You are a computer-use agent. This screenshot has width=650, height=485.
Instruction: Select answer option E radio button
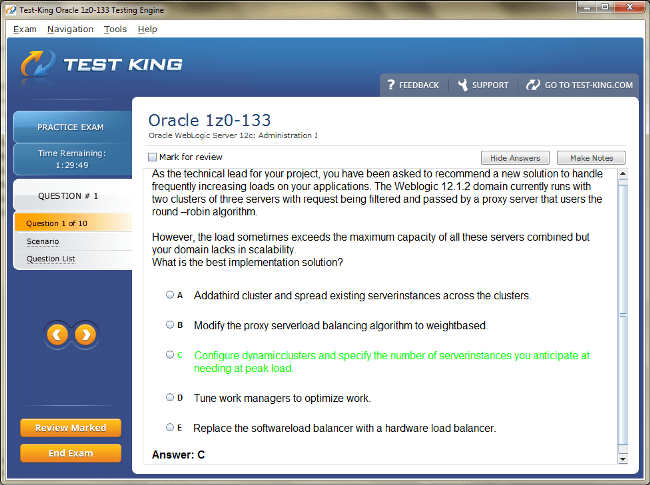tap(170, 427)
